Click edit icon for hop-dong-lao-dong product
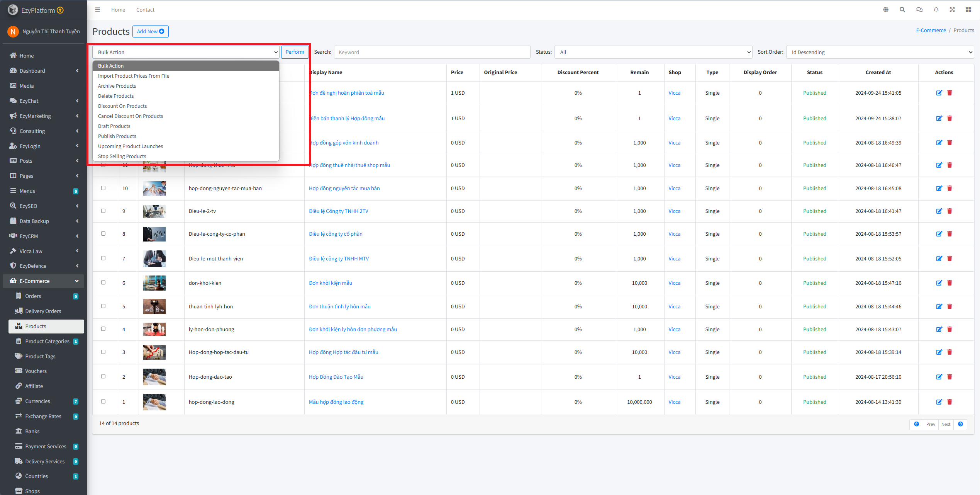Screen dimensions: 980x495 (939, 402)
